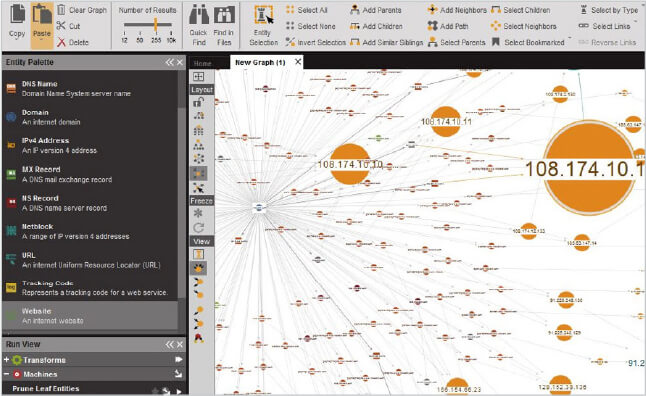Click the Copy icon in ribbon
The image size is (646, 396).
point(17,14)
